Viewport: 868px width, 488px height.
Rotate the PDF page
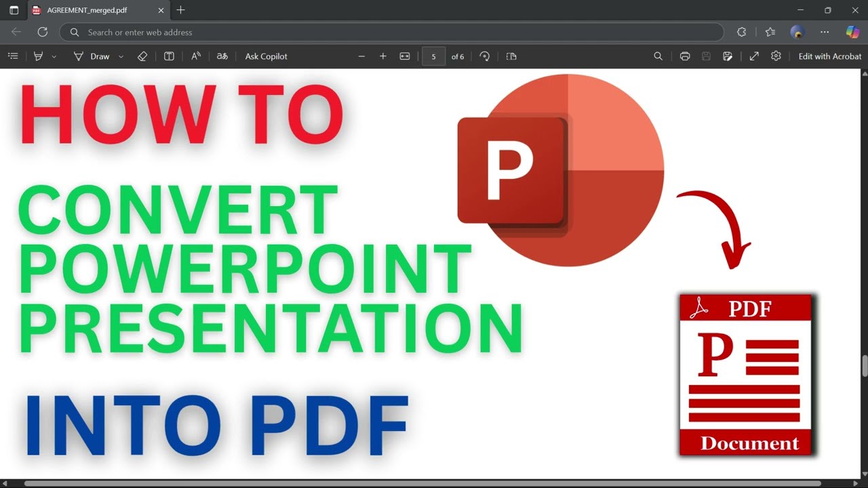[x=484, y=56]
